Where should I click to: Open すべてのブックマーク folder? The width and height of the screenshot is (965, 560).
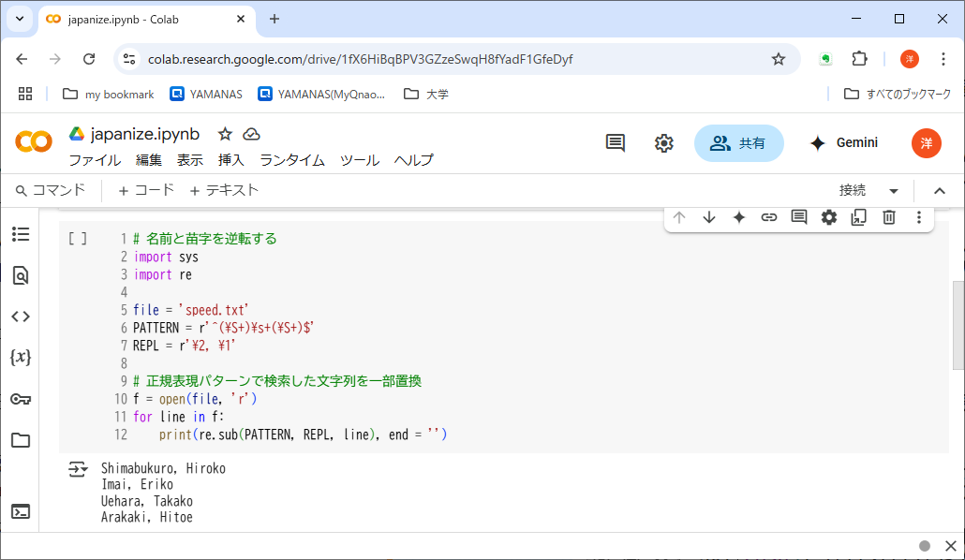[x=898, y=95]
